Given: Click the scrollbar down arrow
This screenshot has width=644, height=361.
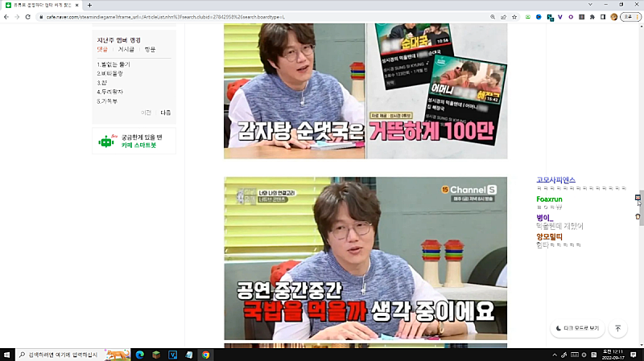Looking at the screenshot, I should pyautogui.click(x=642, y=346).
